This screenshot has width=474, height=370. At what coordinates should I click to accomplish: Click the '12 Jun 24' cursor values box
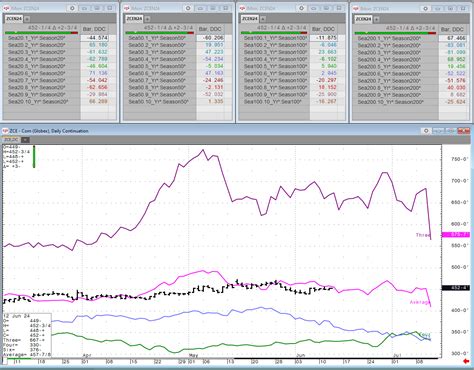click(27, 335)
